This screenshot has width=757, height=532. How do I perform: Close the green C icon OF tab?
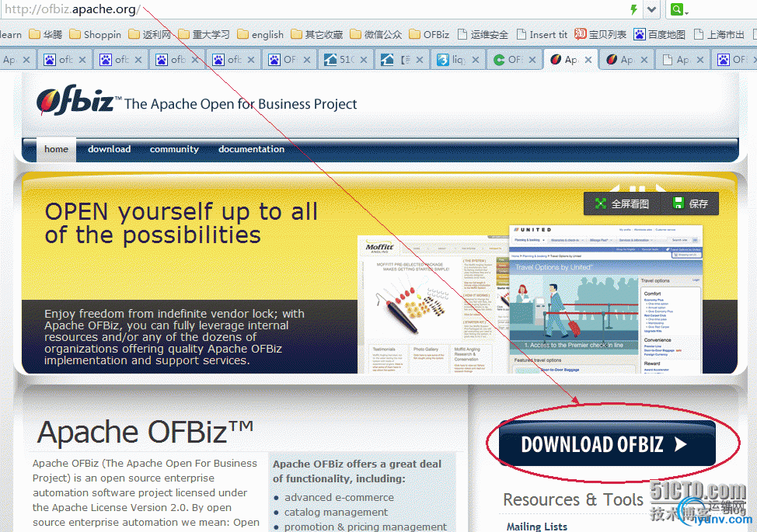pyautogui.click(x=532, y=60)
